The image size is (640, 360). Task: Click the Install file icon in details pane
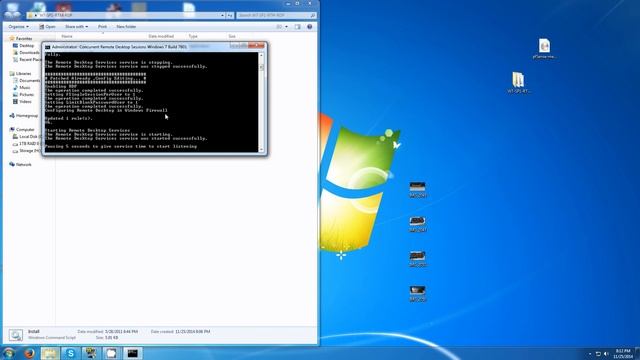coord(16,335)
